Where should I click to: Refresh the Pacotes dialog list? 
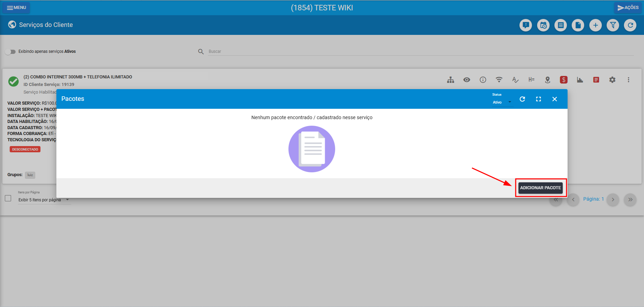coord(522,99)
